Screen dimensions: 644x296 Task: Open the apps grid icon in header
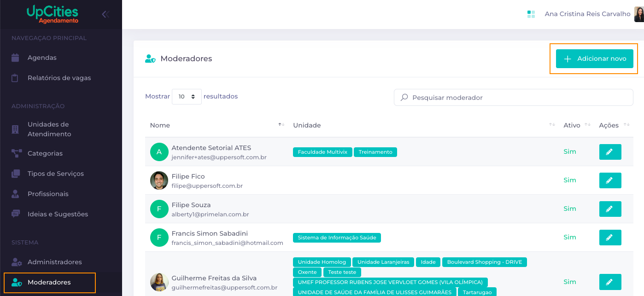pos(531,14)
